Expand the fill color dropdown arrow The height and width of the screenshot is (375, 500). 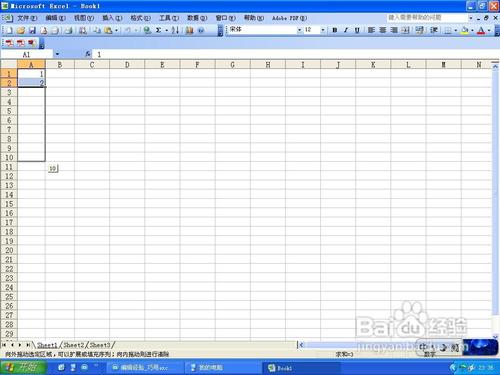coord(472,31)
